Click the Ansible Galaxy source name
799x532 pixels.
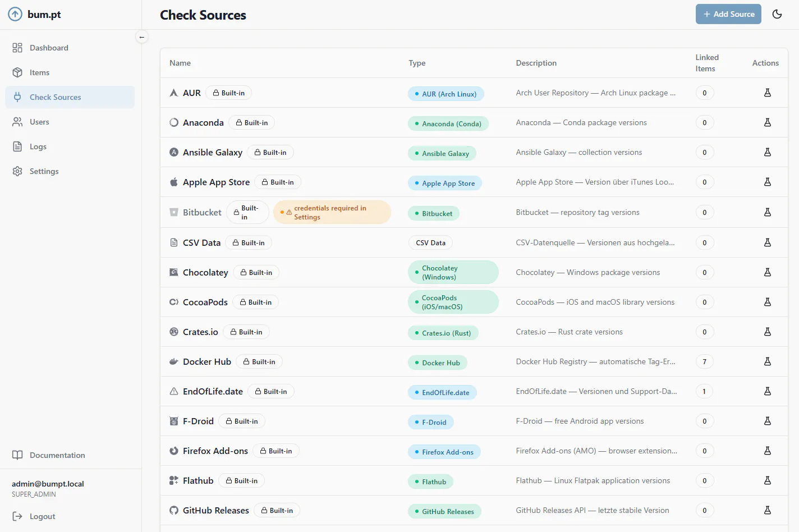(213, 152)
